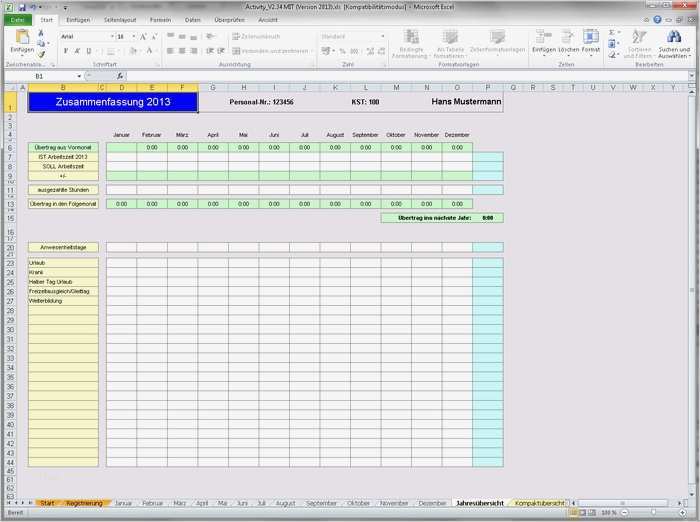Toggle italic formatting

[x=77, y=51]
